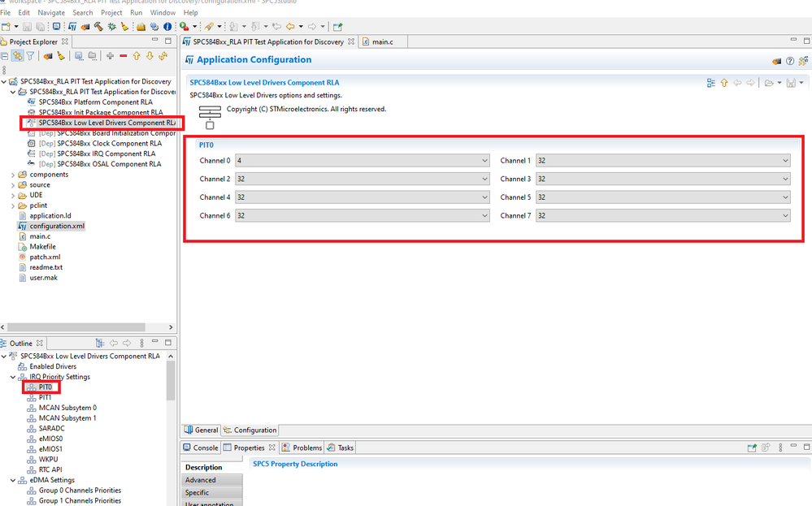Click the Outline panel vertical scrollbar
This screenshot has width=812, height=506.
171,380
